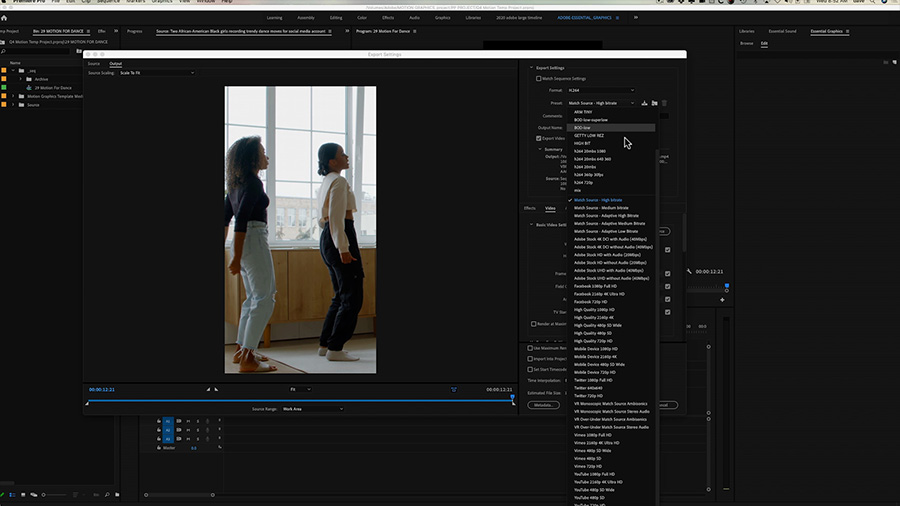Open the Format H.264 dropdown
Screen dimensions: 900x506
click(600, 90)
